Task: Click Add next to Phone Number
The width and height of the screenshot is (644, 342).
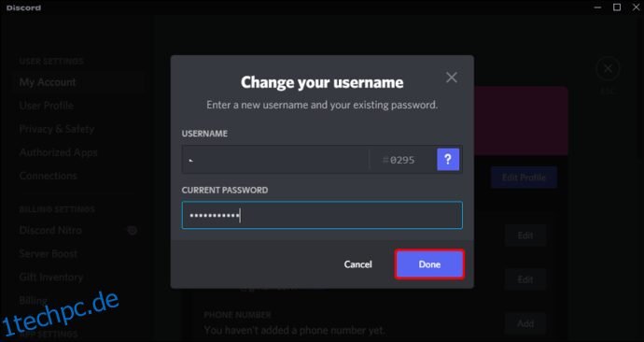Action: click(x=525, y=323)
